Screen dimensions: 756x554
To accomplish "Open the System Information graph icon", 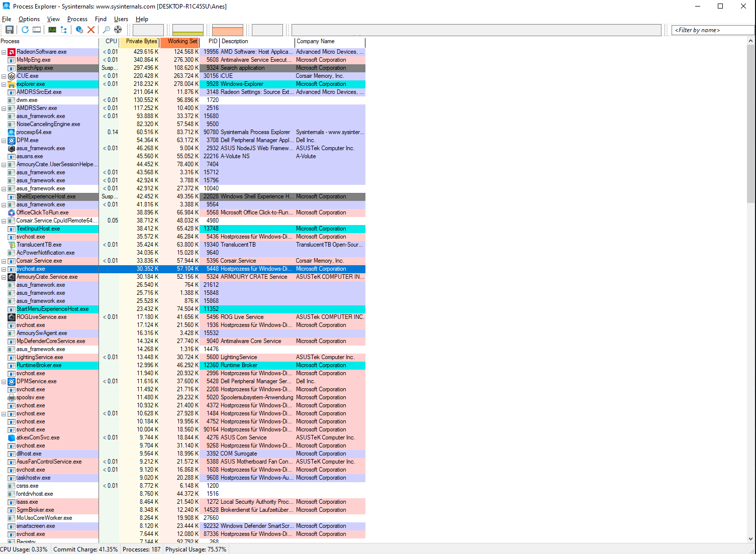I will [x=52, y=30].
